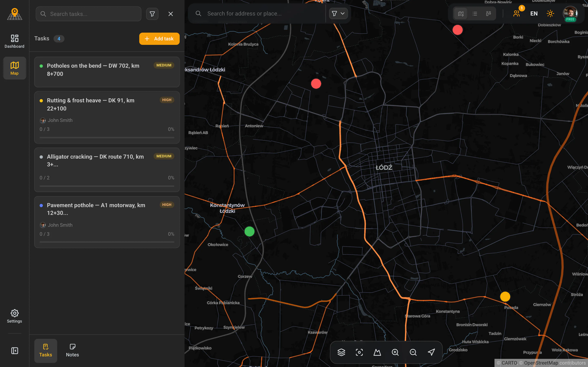Open the Rutting & frost heave task
Screen dimensions: 588x367
(107, 117)
